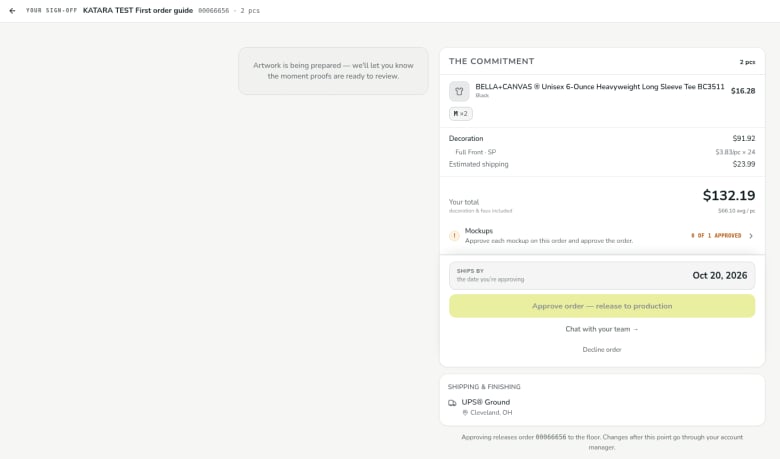Click the $132.19 total amount
Image resolution: width=780 pixels, height=459 pixels.
(729, 195)
